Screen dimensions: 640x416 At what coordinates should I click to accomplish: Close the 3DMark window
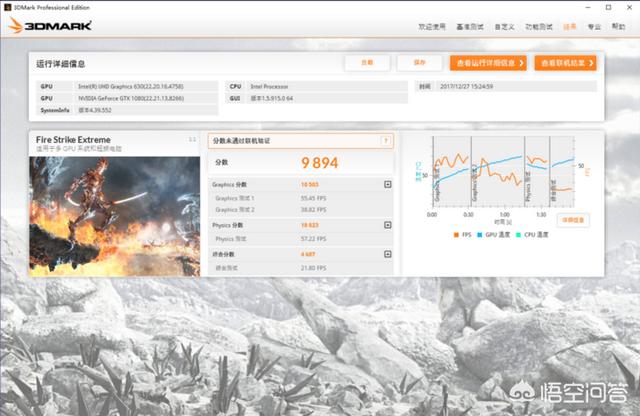tap(629, 7)
